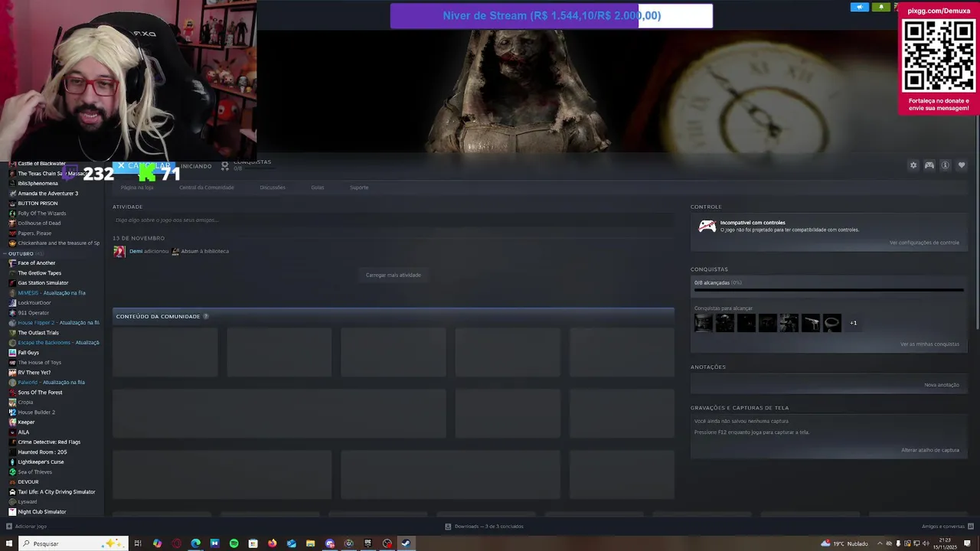Viewport: 980px width, 551px height.
Task: Open Ver configurações de controle link
Action: pos(924,243)
